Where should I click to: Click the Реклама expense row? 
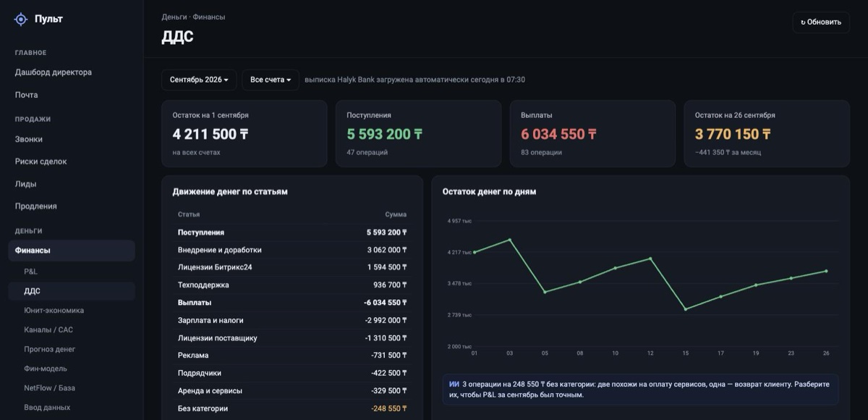[x=292, y=356]
